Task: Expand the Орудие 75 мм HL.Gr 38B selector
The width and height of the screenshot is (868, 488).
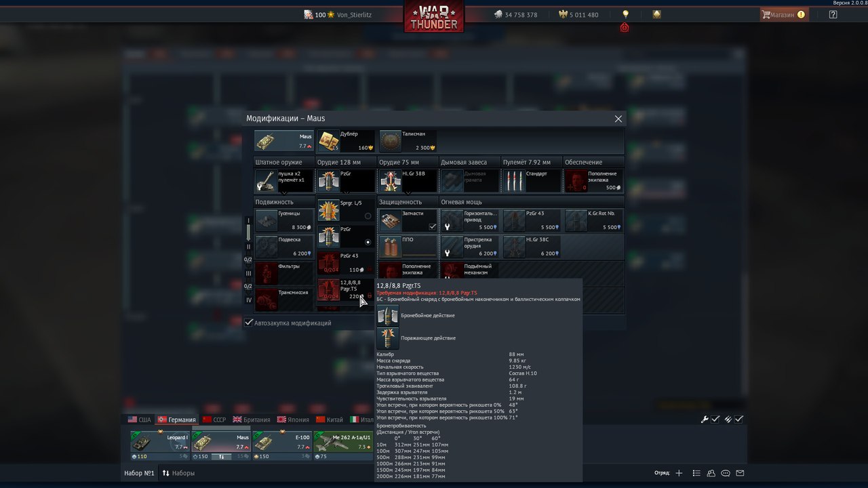Action: [408, 181]
